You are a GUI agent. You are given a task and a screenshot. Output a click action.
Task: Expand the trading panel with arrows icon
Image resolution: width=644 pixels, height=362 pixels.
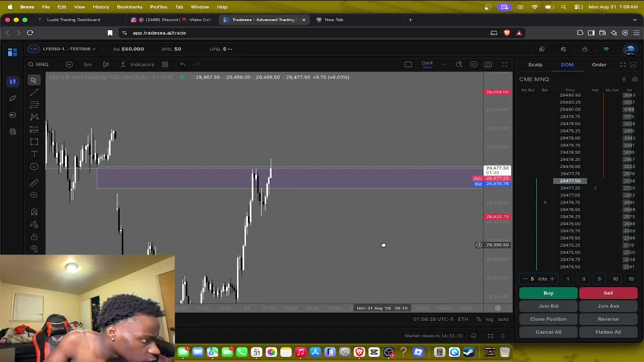click(x=623, y=64)
